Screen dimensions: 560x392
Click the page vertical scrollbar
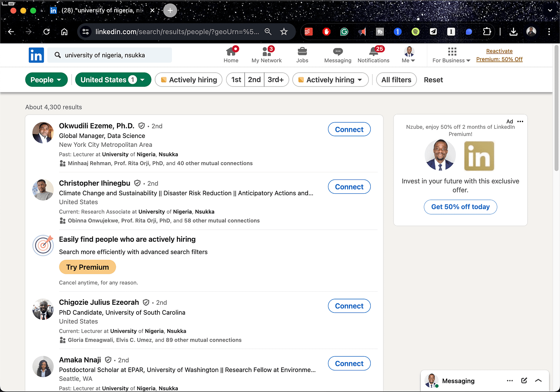coord(556,108)
